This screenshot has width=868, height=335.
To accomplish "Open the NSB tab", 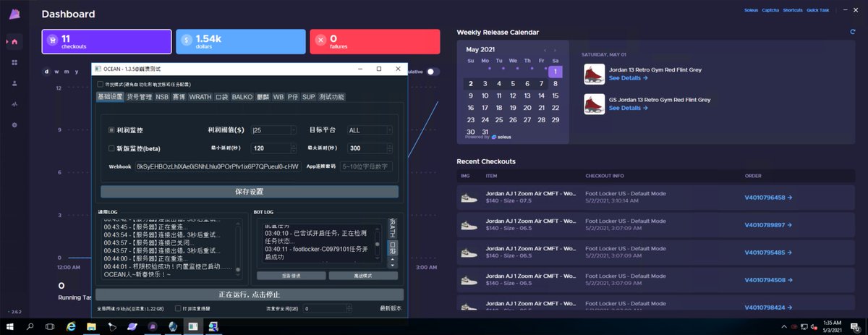I will [x=163, y=96].
